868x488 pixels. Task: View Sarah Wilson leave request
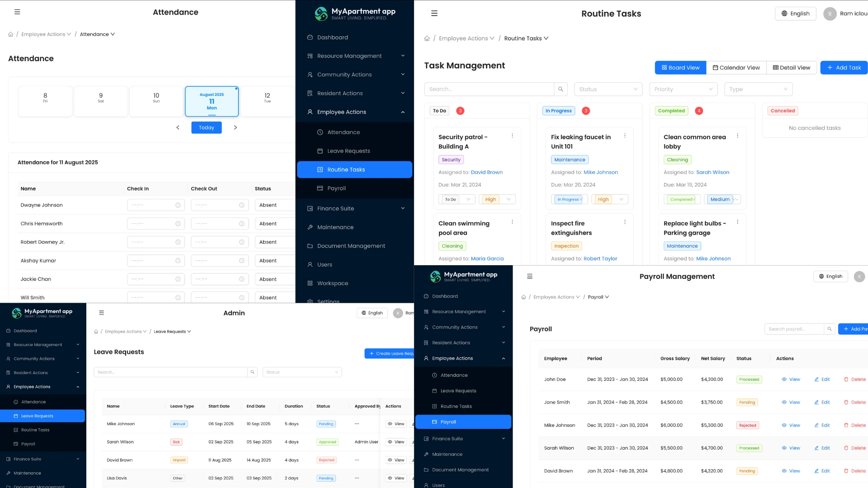click(396, 442)
